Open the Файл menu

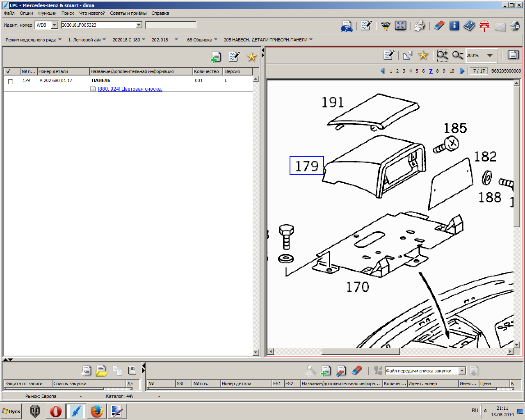pos(9,13)
